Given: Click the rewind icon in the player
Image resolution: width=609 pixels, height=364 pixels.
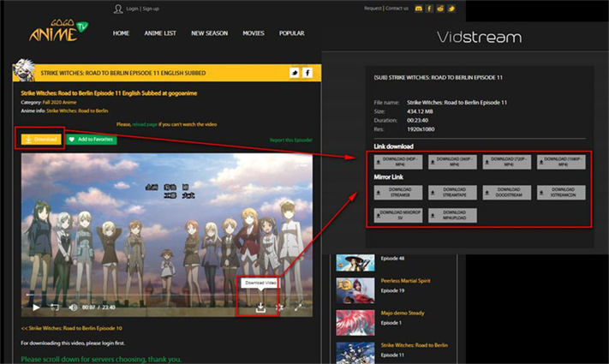Looking at the screenshot, I should 55,307.
